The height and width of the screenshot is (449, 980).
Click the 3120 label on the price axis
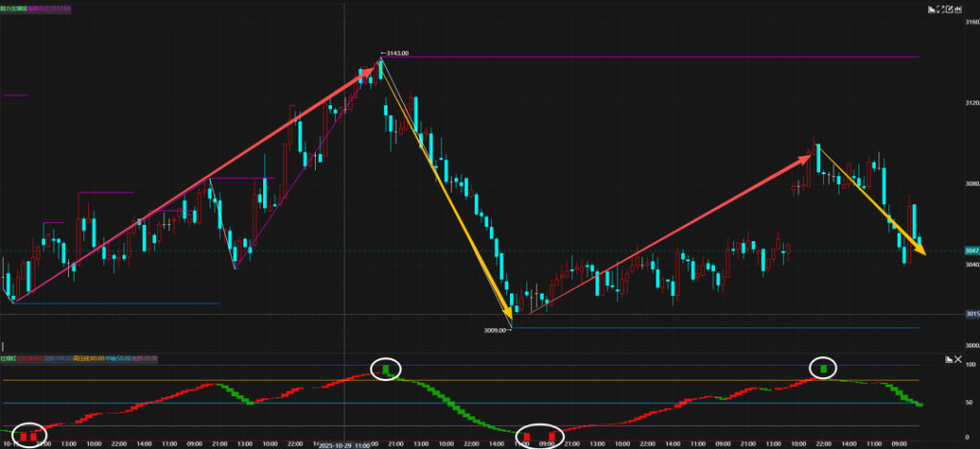tap(969, 102)
